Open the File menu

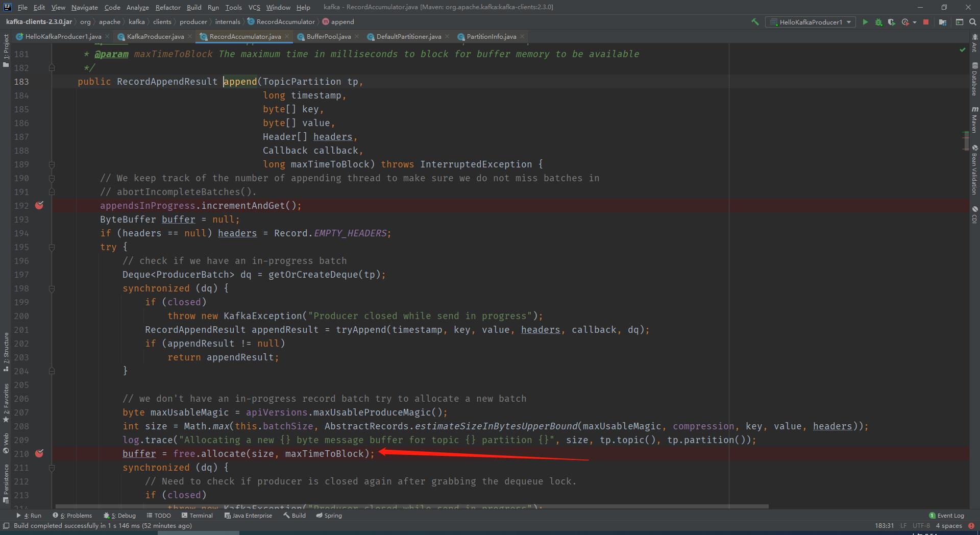(22, 7)
